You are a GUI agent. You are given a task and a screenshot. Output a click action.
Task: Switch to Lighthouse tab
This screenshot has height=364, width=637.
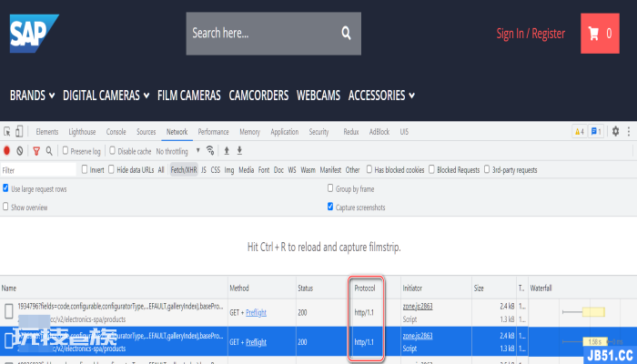tap(82, 132)
